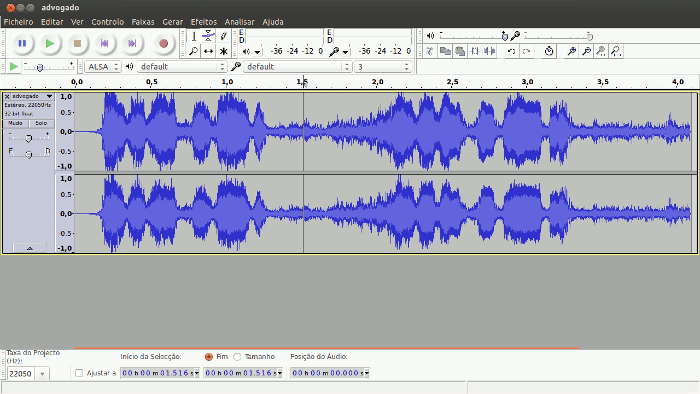
Task: Open selection start time format dropdown
Action: pos(196,373)
